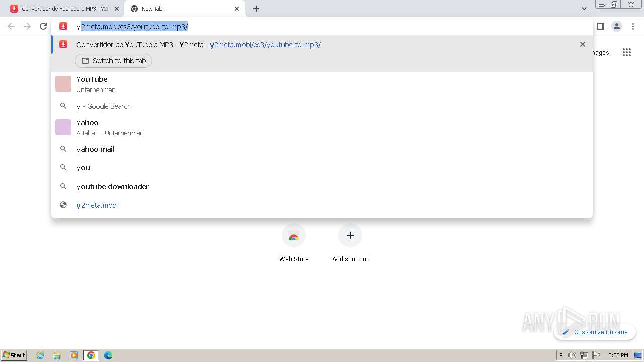Select the Convertidor de YouTube a MP3 suggestion
The width and height of the screenshot is (644, 362).
pos(322,45)
